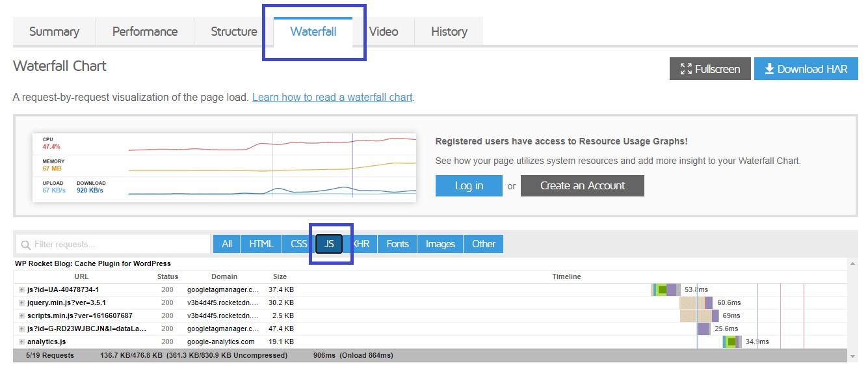Filter requests by Images
Viewport: 868px width, 389px height.
pyautogui.click(x=440, y=244)
